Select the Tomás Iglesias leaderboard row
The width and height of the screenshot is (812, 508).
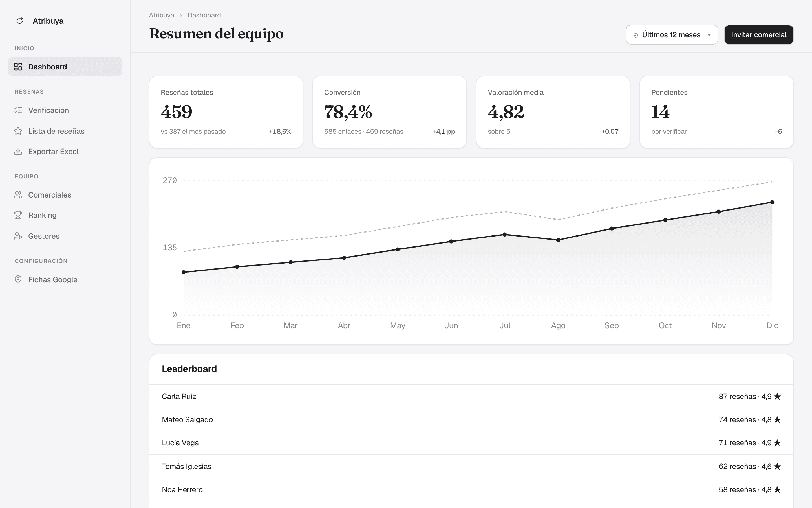(x=471, y=466)
